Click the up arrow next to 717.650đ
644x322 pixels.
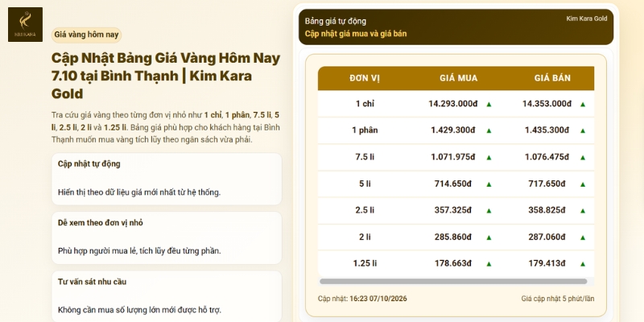pyautogui.click(x=582, y=184)
